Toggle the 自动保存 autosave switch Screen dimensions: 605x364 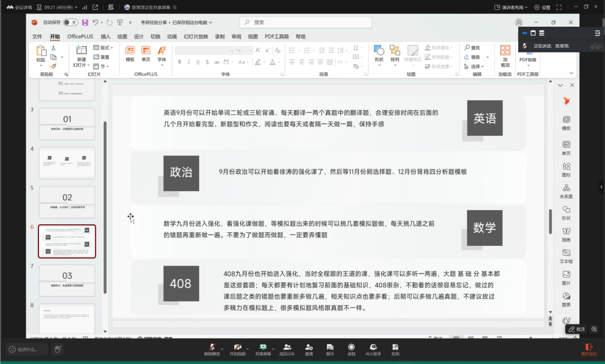point(70,22)
